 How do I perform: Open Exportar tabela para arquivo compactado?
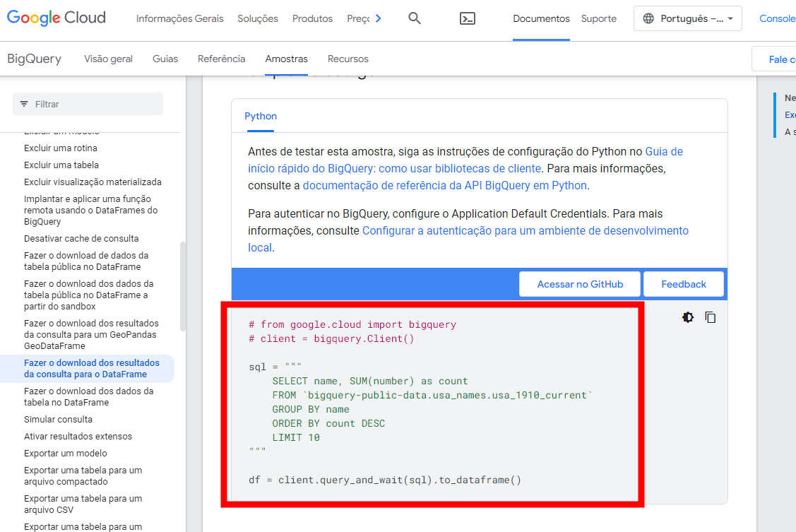[83, 475]
